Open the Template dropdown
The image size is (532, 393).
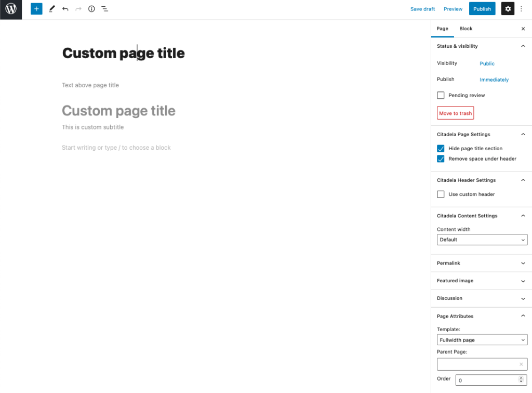point(482,339)
